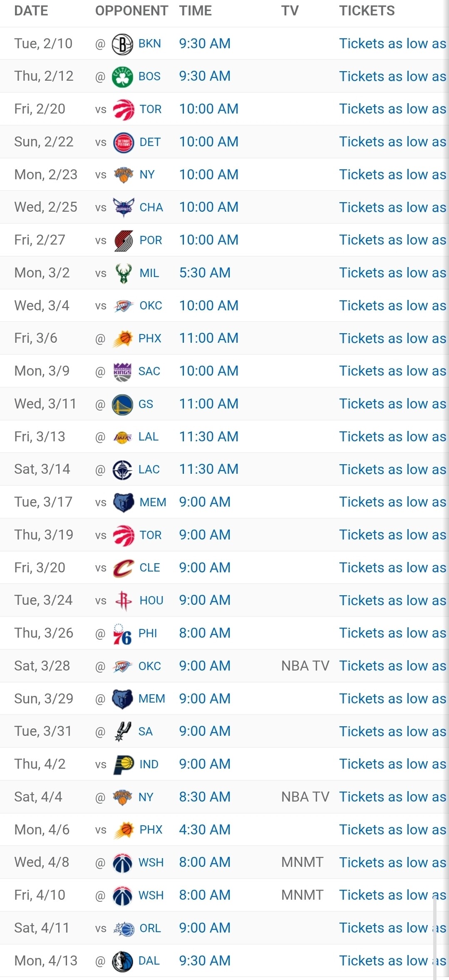Click the Dallas Mavericks logo icon

tap(122, 961)
